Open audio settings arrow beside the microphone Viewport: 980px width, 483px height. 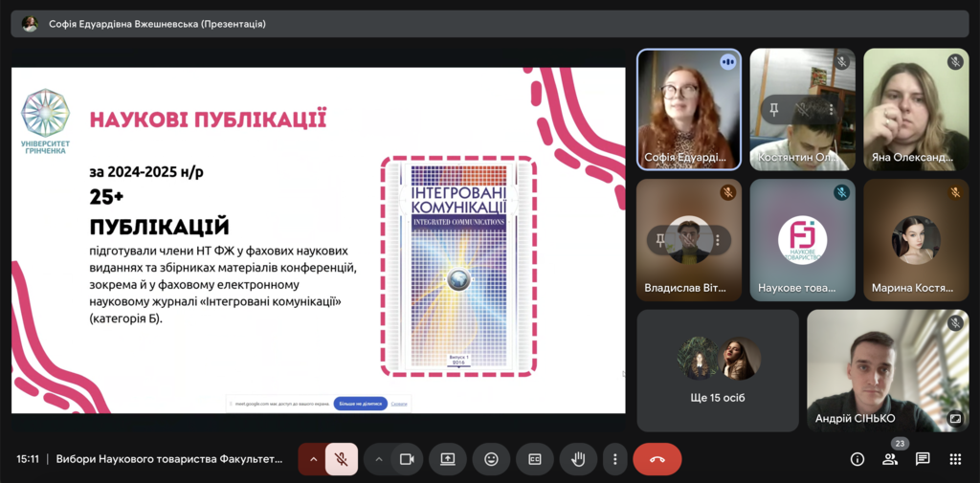312,459
